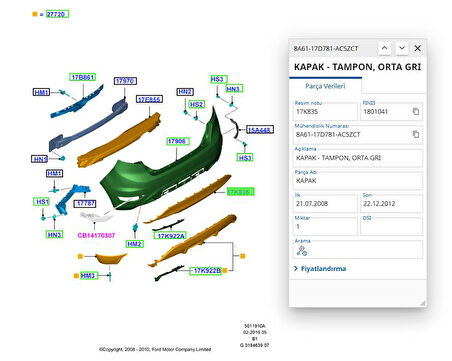Open the Parça Verileri tab
This screenshot has height=361, width=452.
click(x=325, y=86)
